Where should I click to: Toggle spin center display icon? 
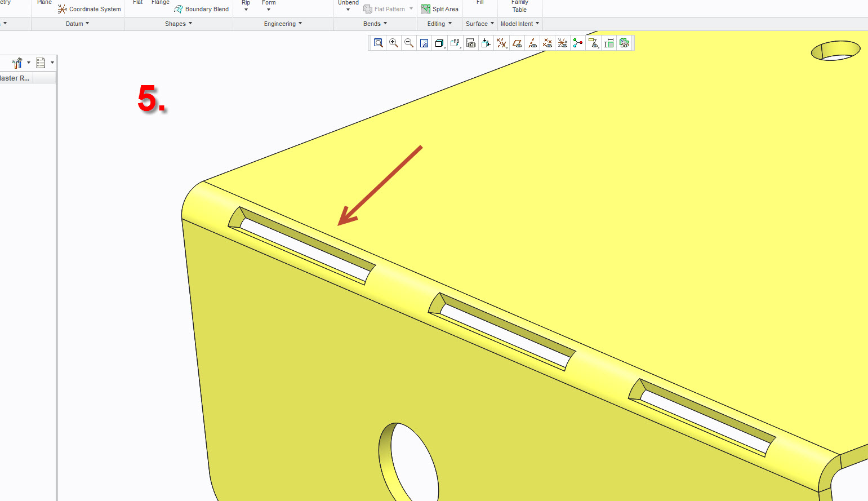tap(578, 43)
